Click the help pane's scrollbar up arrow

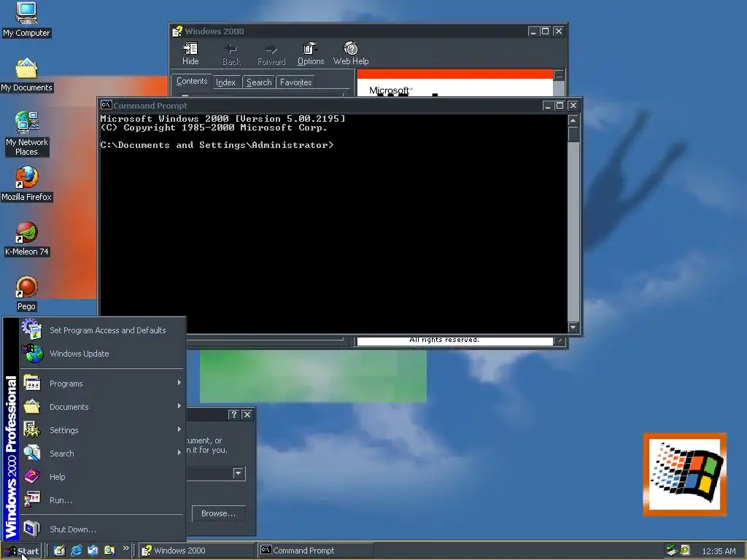(x=559, y=75)
